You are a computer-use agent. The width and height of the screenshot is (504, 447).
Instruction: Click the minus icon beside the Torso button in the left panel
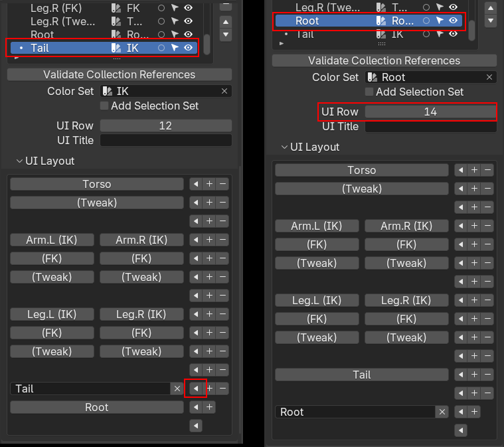[223, 184]
